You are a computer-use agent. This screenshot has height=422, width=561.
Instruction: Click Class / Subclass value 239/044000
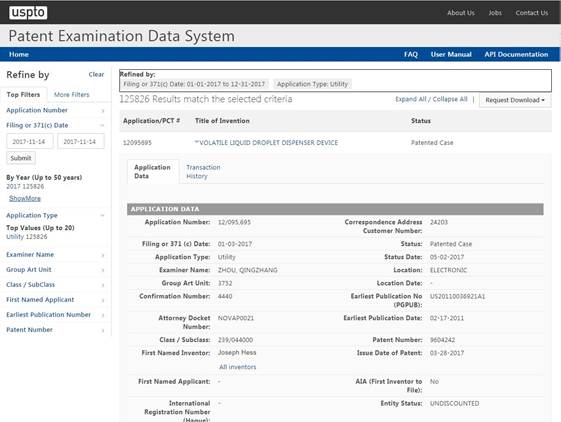click(x=235, y=340)
